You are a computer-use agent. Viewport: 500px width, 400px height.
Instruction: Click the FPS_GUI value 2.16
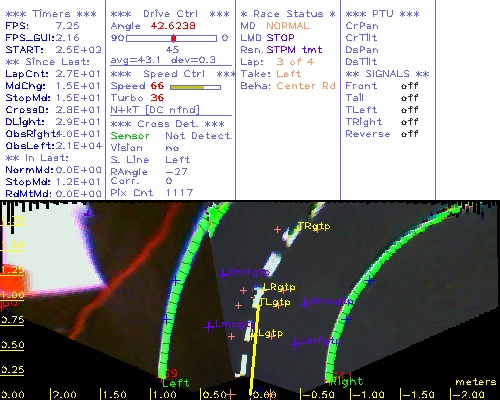tap(68, 38)
